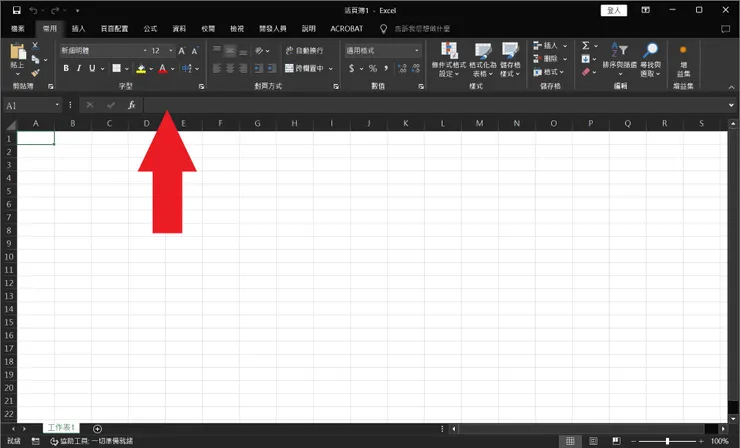Expand the Merge and Center dropdown arrow
740x448 pixels.
[331, 68]
